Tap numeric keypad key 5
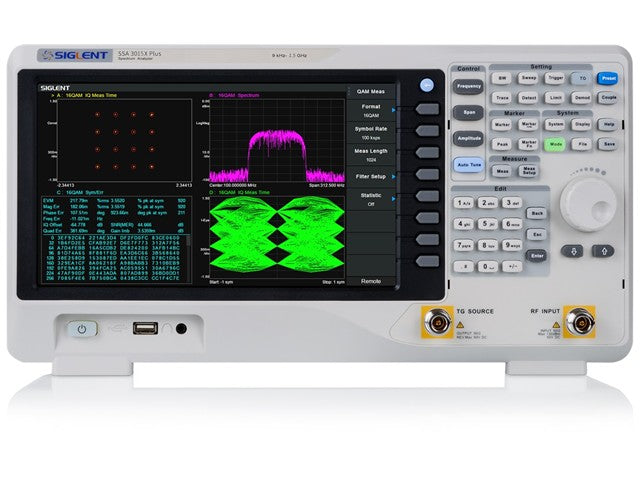The width and height of the screenshot is (640, 480). point(488,224)
